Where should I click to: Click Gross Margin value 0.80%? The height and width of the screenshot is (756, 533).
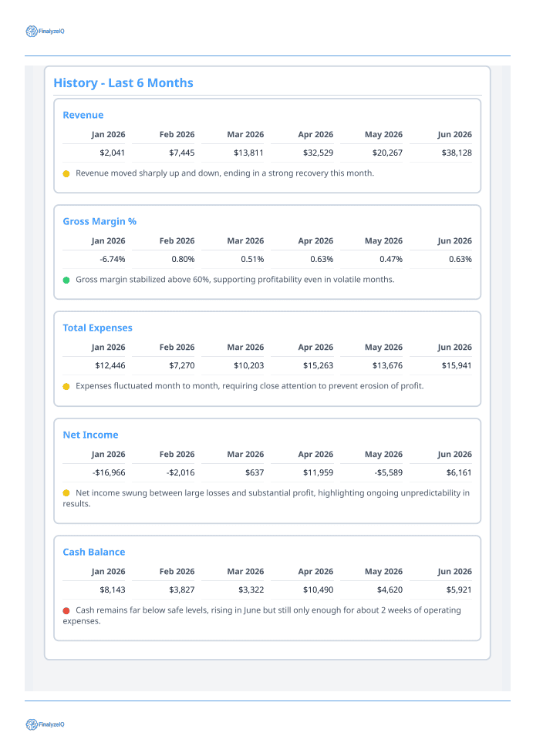point(183,260)
